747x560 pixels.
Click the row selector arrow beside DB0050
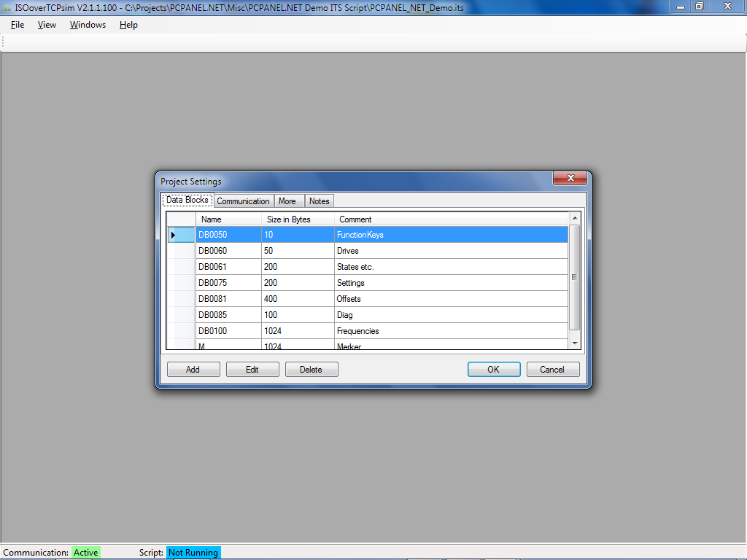[x=174, y=235]
